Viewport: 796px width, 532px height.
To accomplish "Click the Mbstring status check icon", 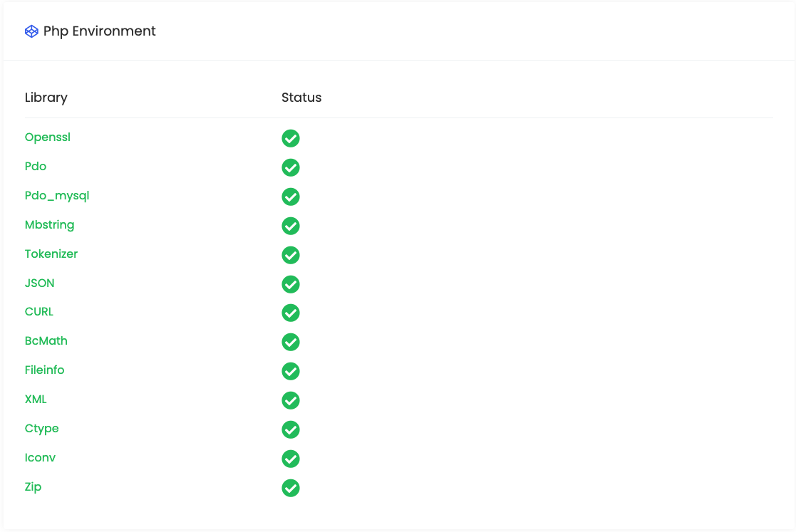I will pos(290,226).
